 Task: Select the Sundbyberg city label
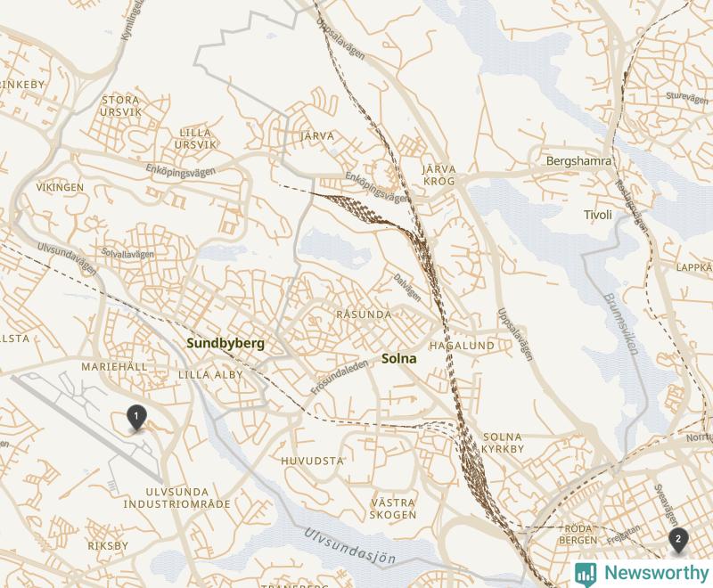tap(225, 343)
